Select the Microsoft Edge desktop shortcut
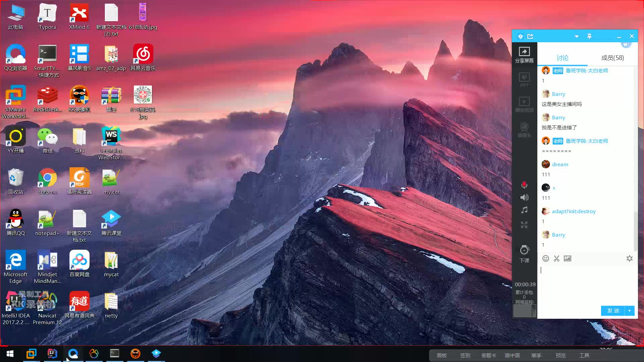The height and width of the screenshot is (362, 644). 16,267
